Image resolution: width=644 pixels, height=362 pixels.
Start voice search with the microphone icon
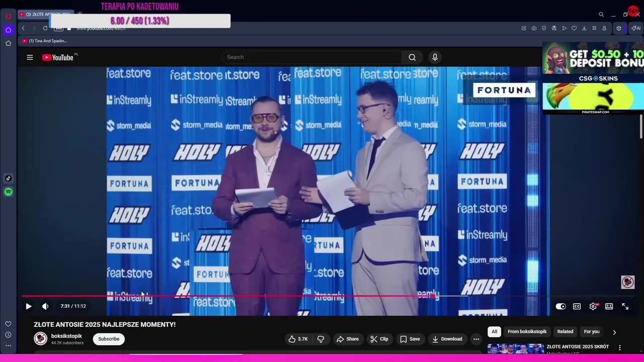point(435,57)
